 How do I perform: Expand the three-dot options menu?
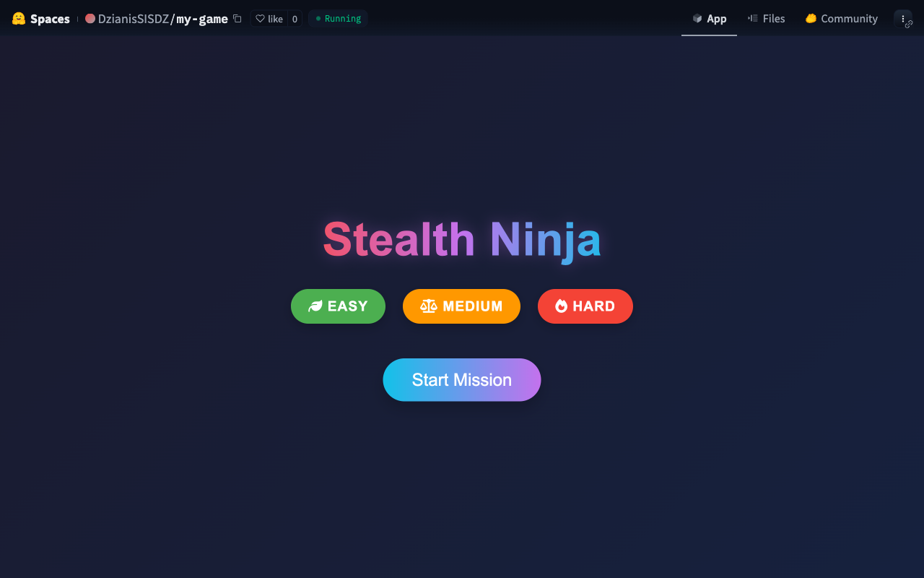point(902,17)
